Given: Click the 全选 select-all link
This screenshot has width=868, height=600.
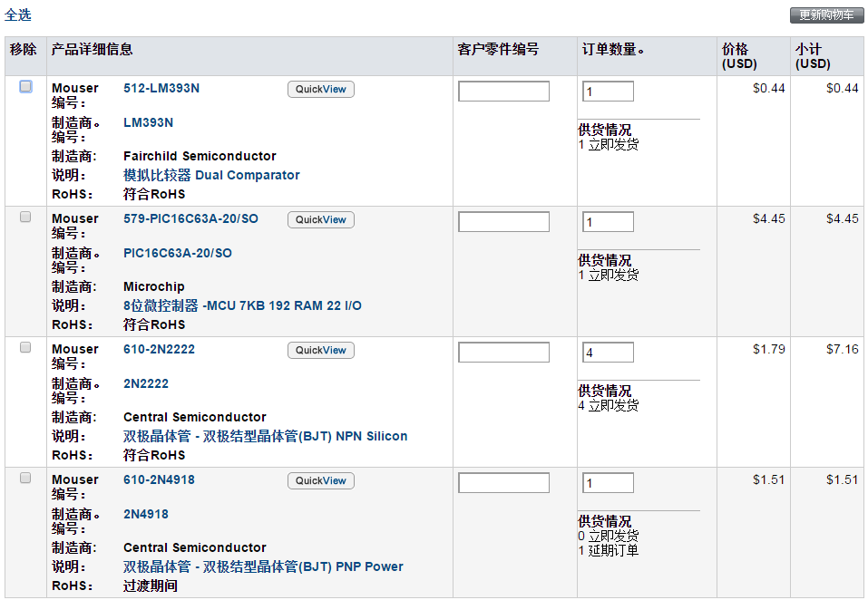Looking at the screenshot, I should pos(17,15).
